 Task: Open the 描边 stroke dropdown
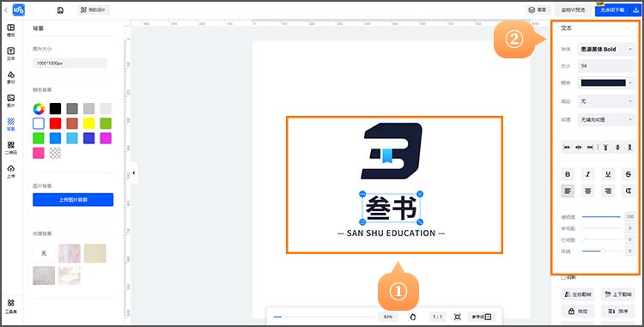click(606, 101)
